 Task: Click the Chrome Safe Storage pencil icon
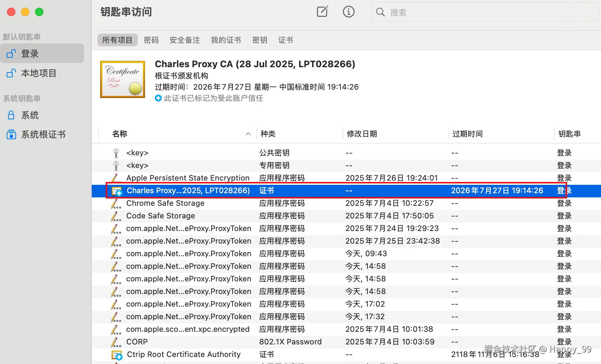pyautogui.click(x=116, y=203)
